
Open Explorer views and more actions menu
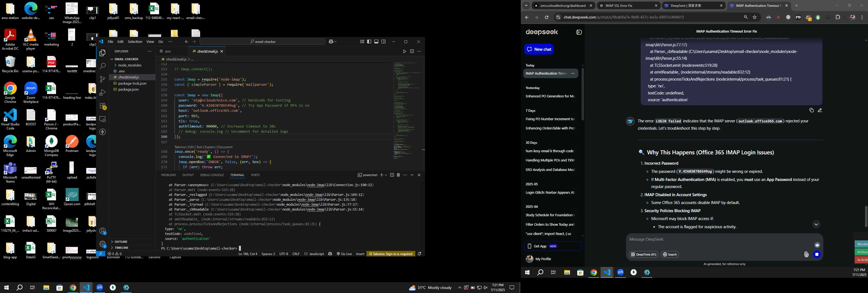pyautogui.click(x=149, y=51)
